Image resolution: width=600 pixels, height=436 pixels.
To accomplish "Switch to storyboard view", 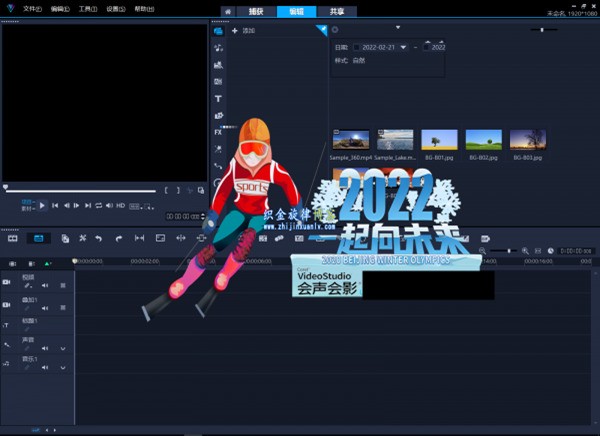I will tap(13, 238).
